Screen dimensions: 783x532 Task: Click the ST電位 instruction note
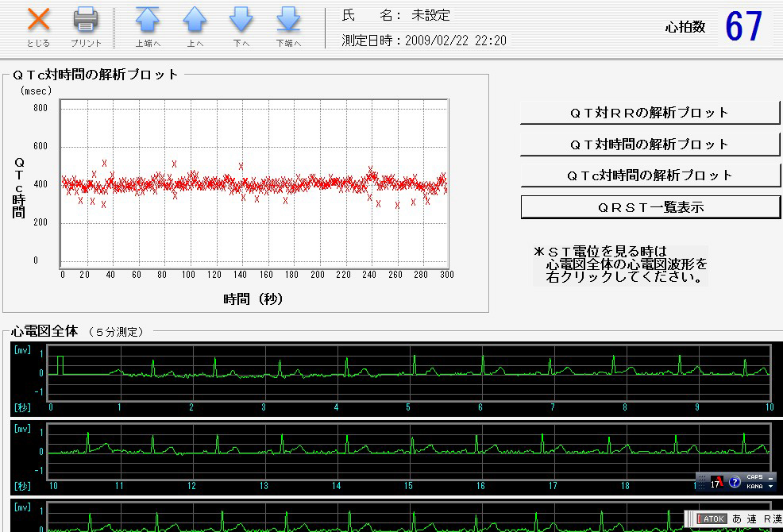[x=620, y=264]
